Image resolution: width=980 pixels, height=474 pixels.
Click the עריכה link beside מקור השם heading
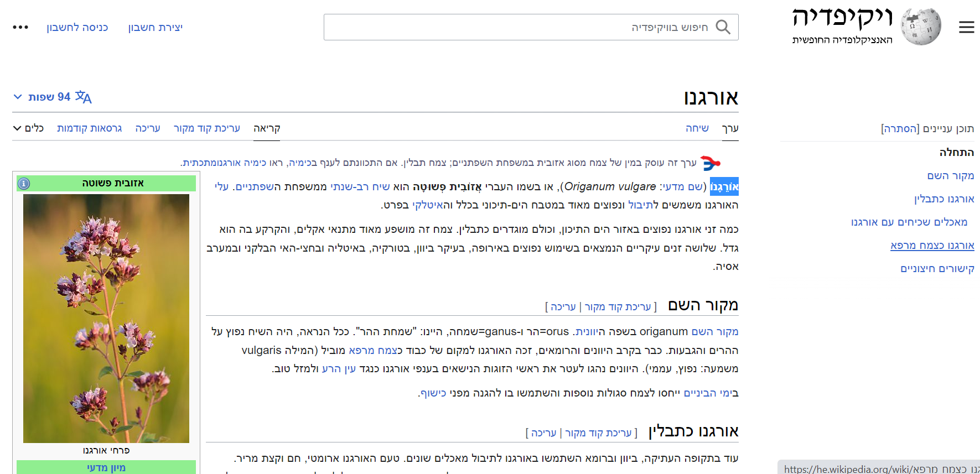pos(563,307)
